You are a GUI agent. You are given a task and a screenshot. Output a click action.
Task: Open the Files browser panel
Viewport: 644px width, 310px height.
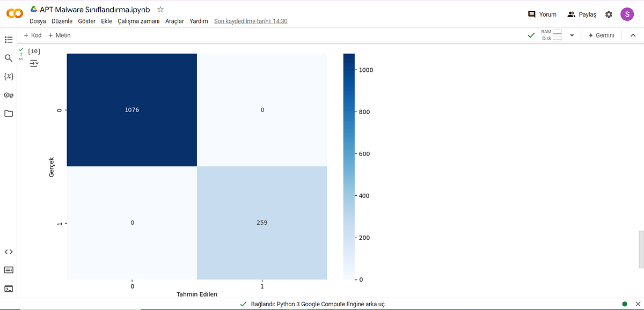pyautogui.click(x=8, y=113)
